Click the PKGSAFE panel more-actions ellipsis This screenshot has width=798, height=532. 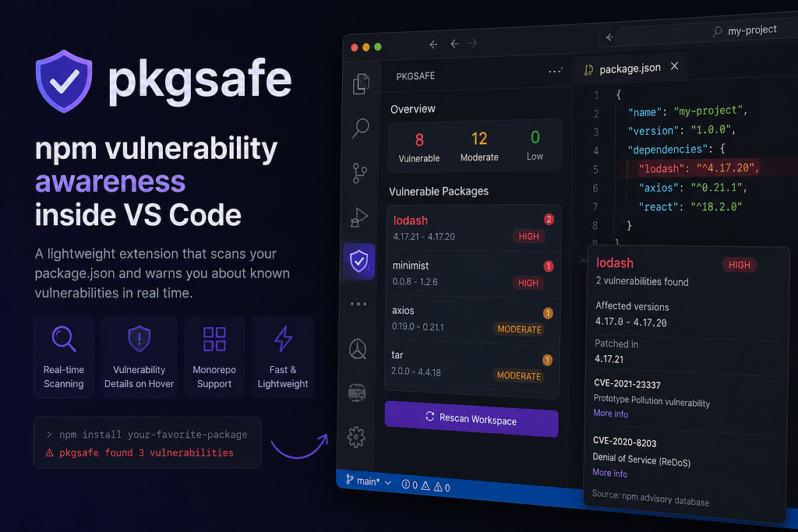(x=556, y=71)
